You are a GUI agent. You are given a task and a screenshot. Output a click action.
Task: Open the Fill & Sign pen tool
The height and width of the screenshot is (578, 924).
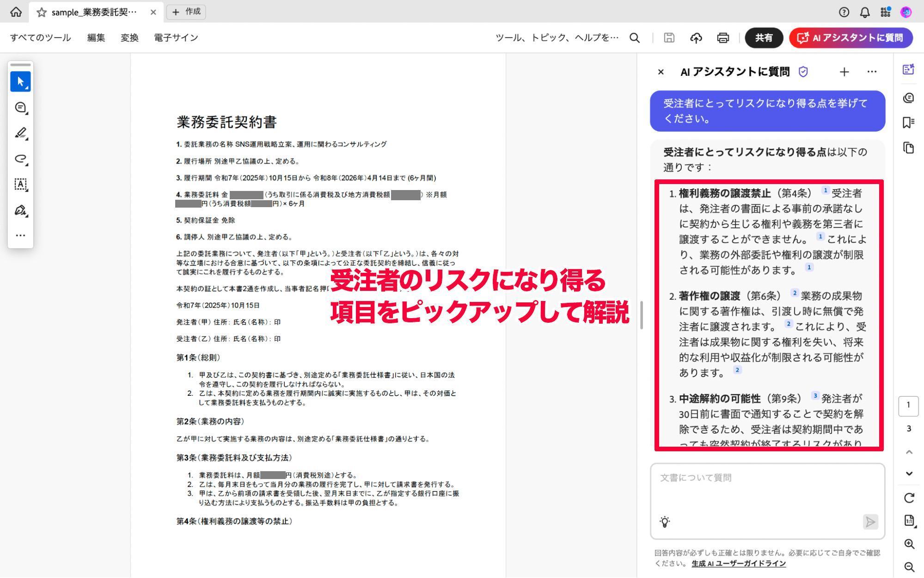point(20,210)
